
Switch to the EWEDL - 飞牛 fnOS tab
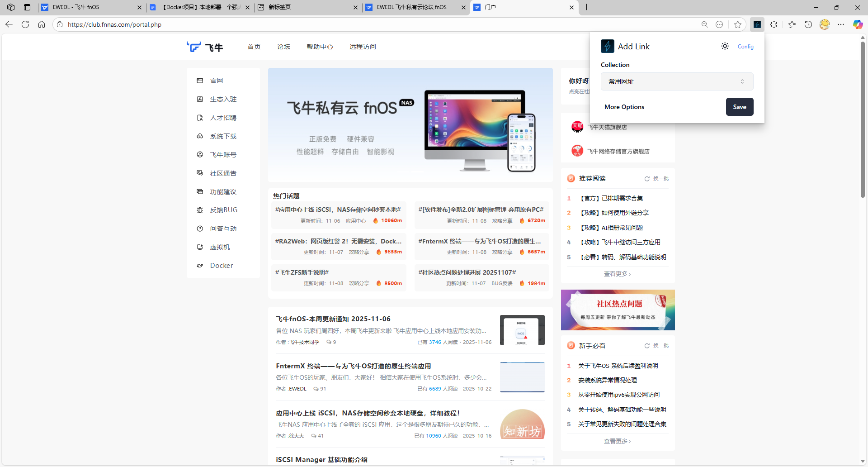click(x=91, y=7)
